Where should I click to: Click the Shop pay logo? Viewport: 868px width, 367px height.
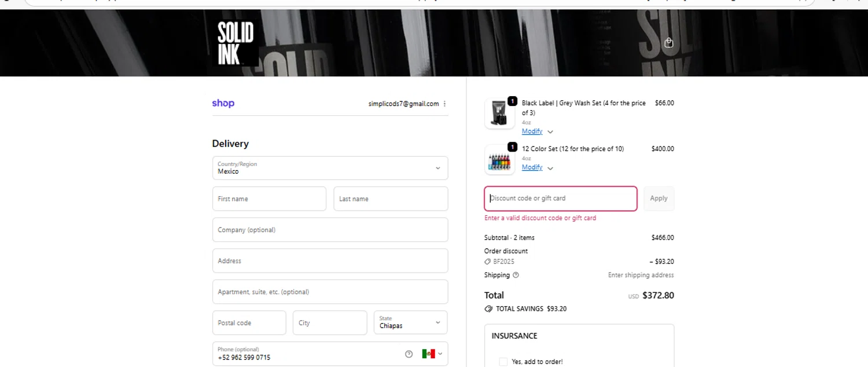[x=223, y=104]
